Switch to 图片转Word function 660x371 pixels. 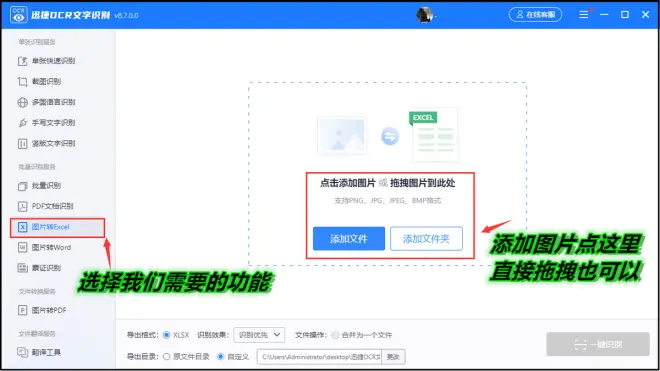44,248
